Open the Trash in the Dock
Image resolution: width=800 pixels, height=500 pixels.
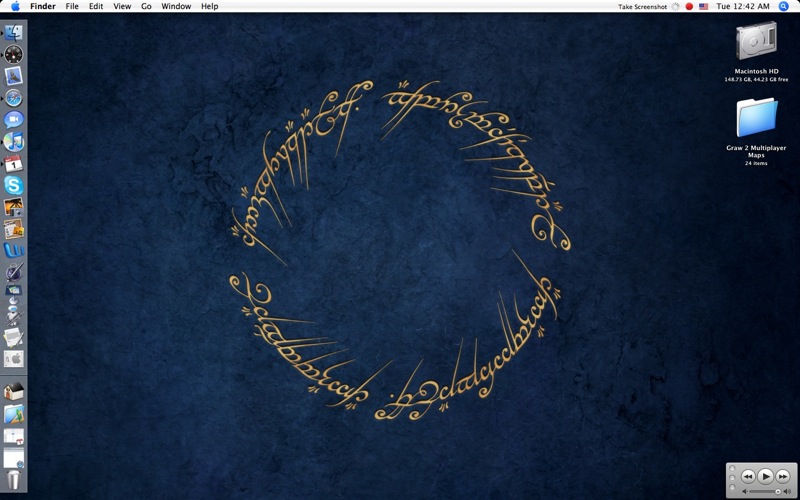tap(14, 480)
